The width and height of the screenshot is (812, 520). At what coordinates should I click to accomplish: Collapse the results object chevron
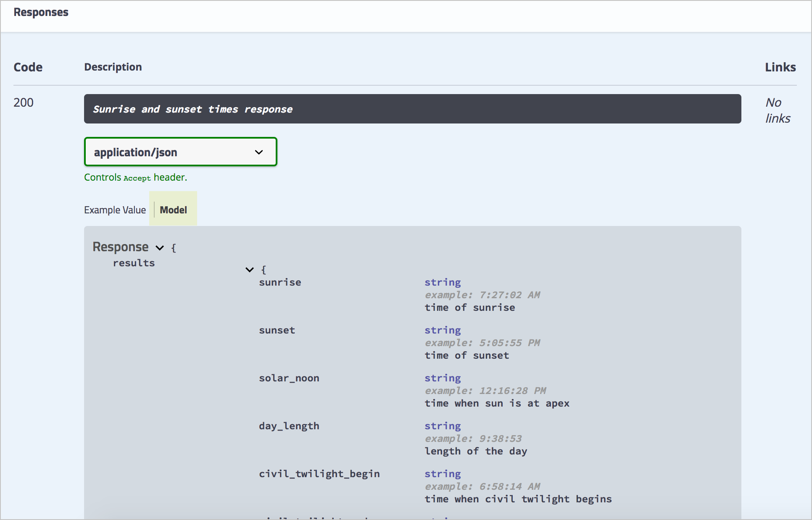click(x=249, y=269)
